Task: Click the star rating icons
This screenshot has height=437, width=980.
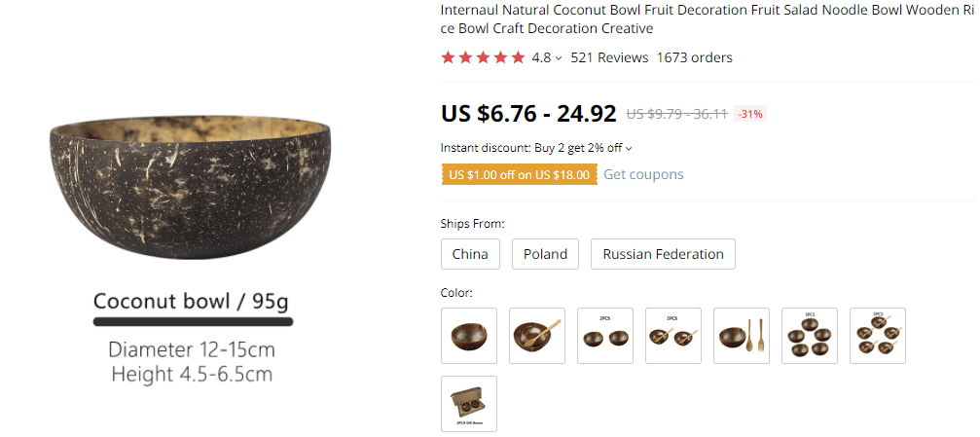Action: pyautogui.click(x=483, y=57)
